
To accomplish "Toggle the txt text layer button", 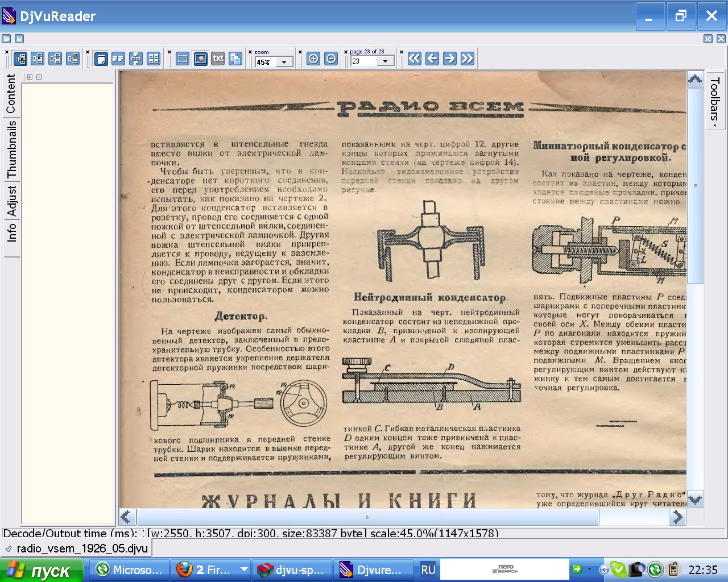I will [x=218, y=59].
